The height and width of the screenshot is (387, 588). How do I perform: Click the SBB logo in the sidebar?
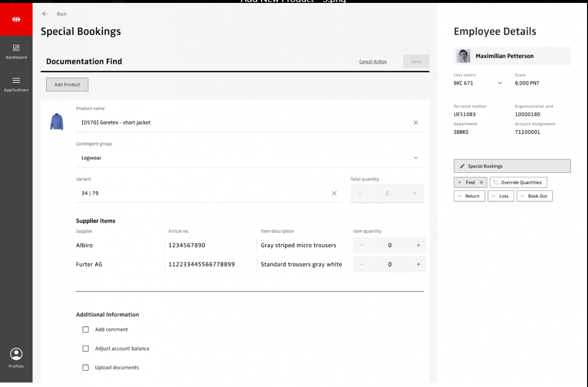point(16,19)
